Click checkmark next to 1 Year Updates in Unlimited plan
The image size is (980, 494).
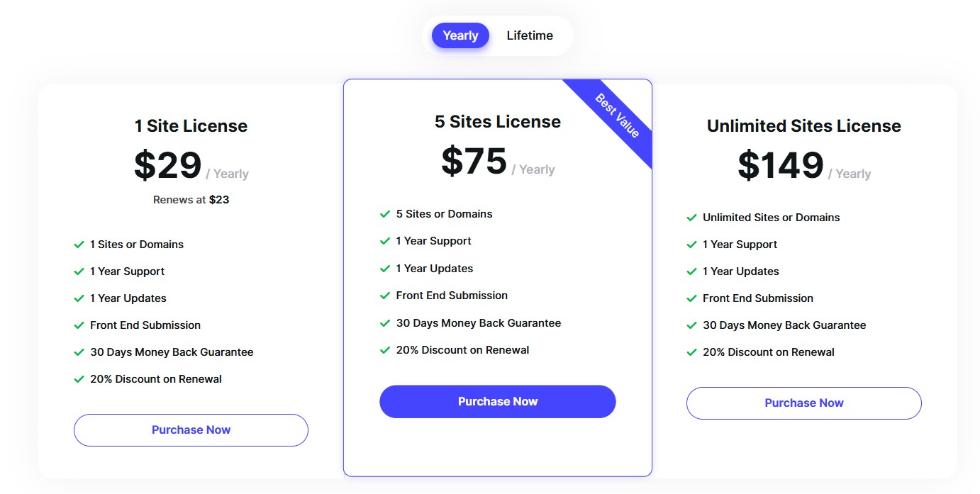(x=692, y=271)
